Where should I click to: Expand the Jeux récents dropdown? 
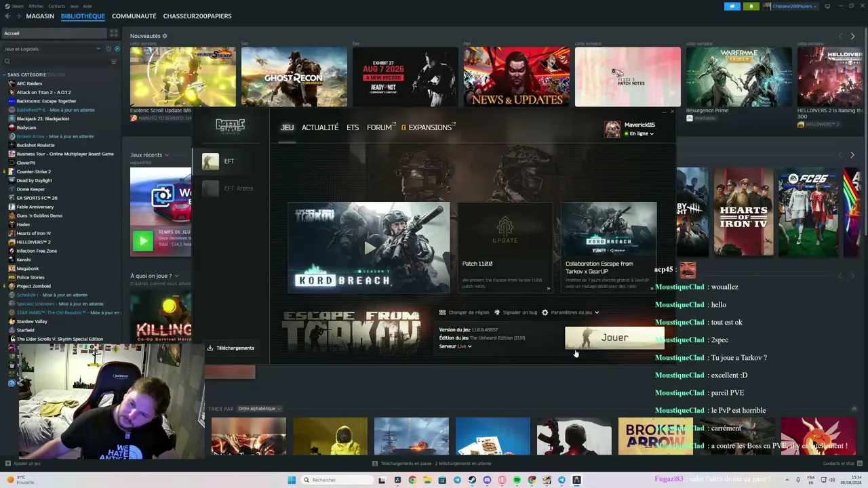[x=167, y=155]
